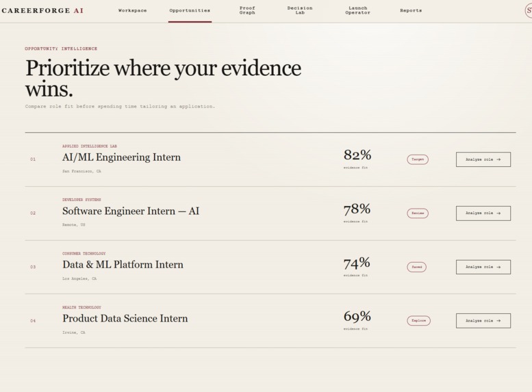532x392 pixels.
Task: Click the 78% evidence fit score
Action: click(357, 209)
